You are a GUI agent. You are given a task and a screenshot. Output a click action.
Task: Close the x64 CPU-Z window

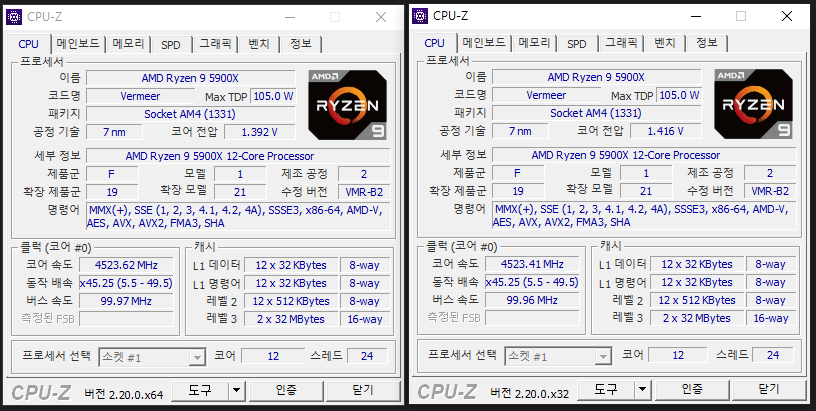[381, 17]
